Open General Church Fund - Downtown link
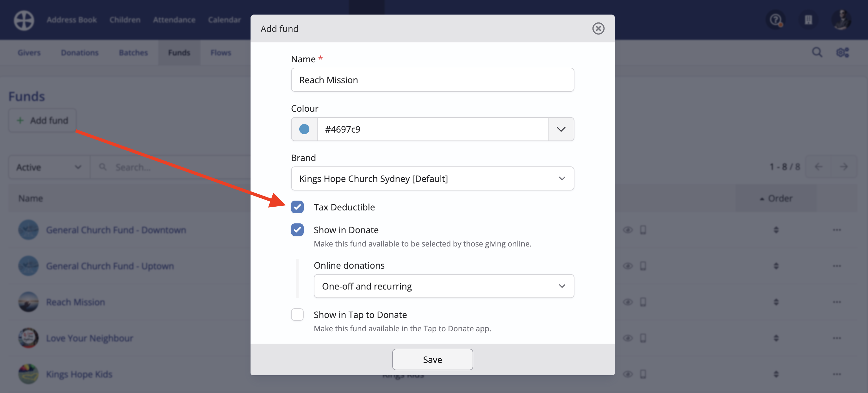The image size is (868, 393). click(116, 230)
